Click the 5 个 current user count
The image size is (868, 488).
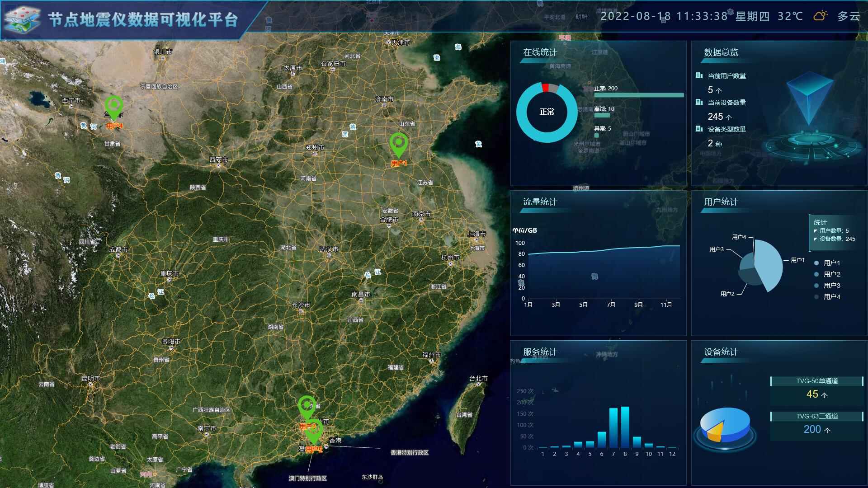715,90
